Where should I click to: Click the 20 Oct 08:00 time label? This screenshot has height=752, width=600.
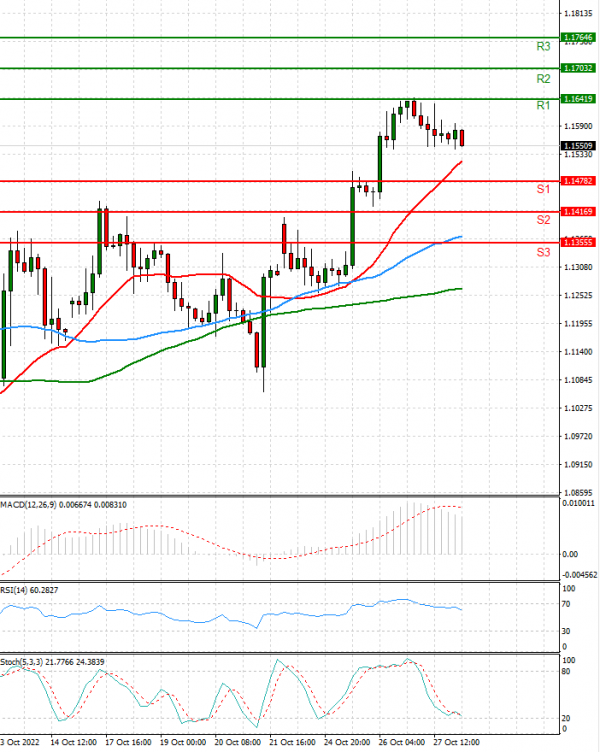pyautogui.click(x=237, y=742)
